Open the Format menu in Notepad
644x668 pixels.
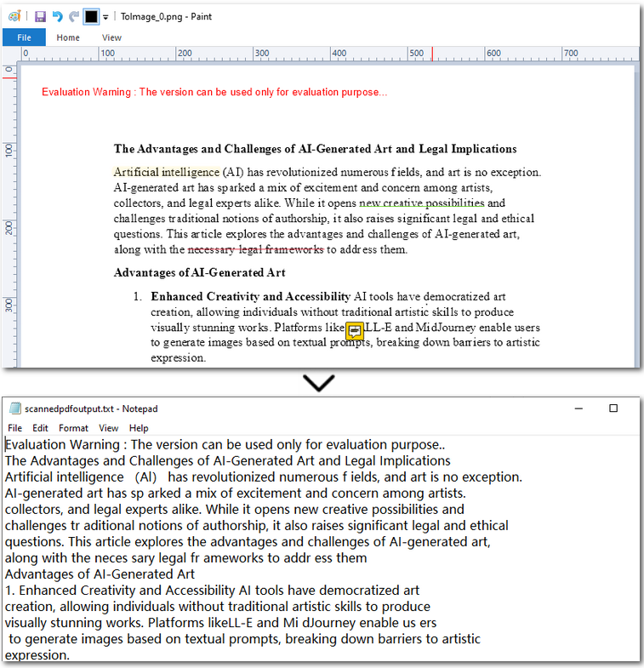pyautogui.click(x=73, y=428)
